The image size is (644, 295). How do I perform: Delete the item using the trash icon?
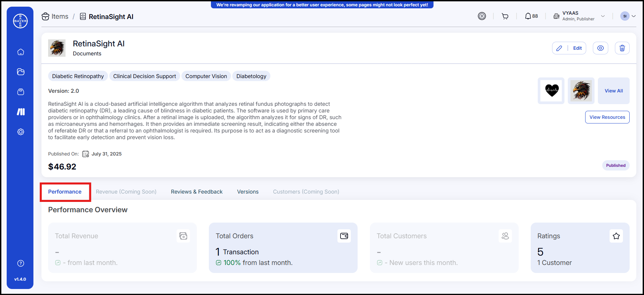[x=622, y=48]
